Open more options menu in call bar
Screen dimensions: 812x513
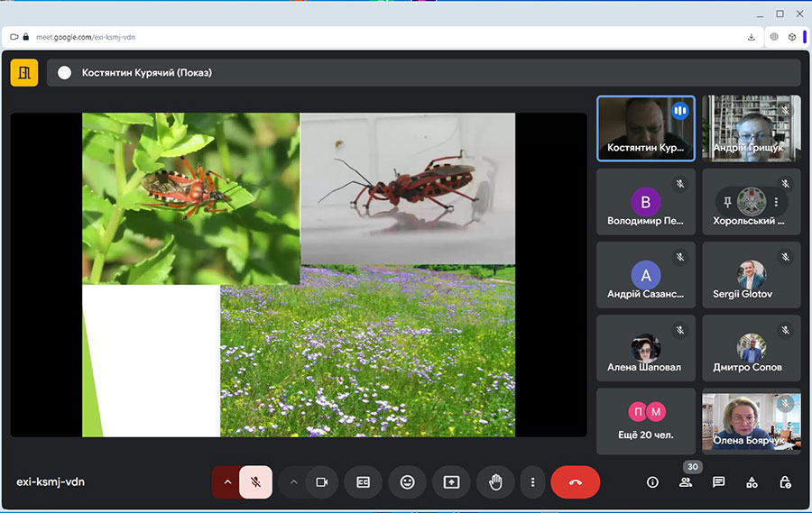tap(532, 482)
